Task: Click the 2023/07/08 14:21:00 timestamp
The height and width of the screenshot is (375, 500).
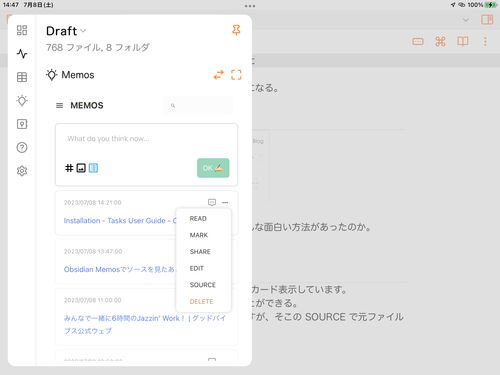Action: pyautogui.click(x=93, y=203)
